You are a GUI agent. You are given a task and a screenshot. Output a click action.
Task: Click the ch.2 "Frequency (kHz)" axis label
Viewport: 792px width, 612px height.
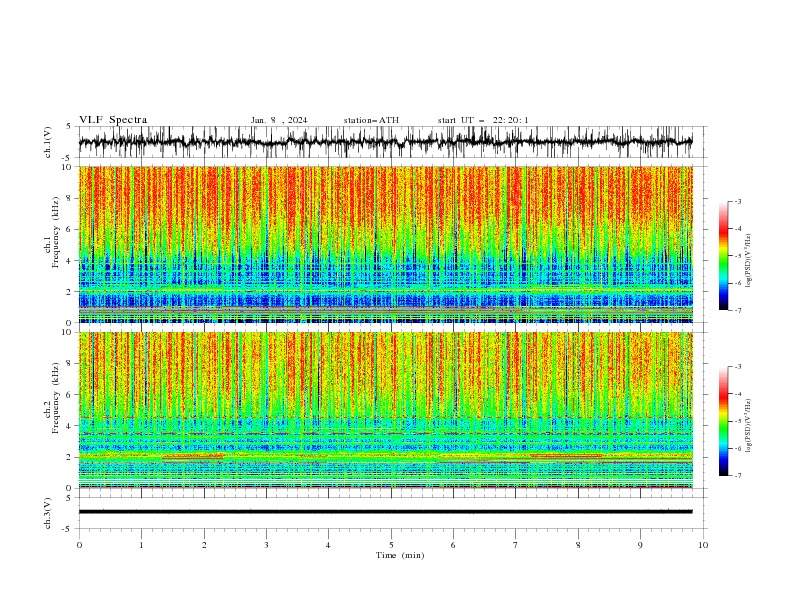[x=56, y=397]
